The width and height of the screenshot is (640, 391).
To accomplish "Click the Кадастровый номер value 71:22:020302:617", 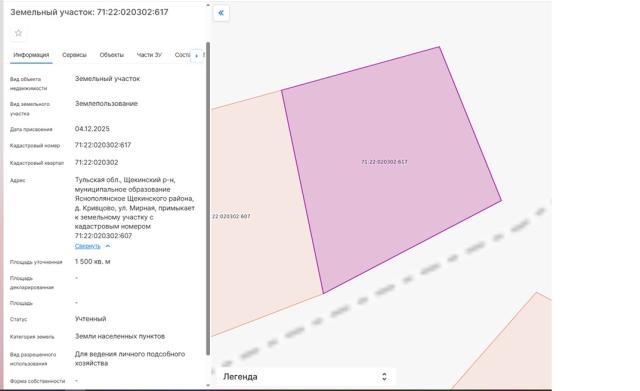I will 103,145.
